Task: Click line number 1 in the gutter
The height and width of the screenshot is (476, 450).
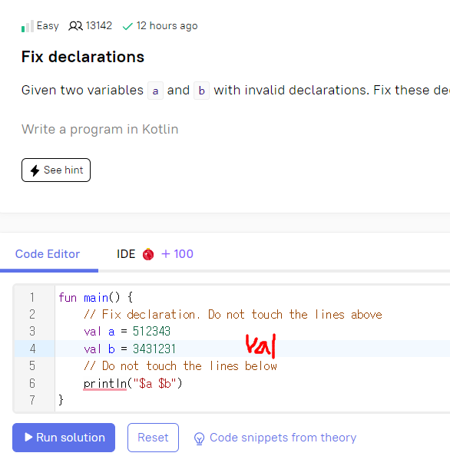Action: [x=32, y=297]
